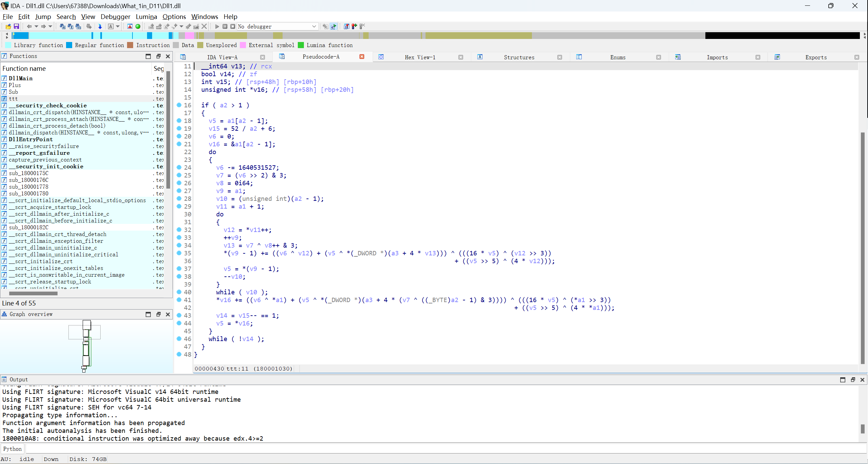This screenshot has height=464, width=868.
Task: Expand dropdown next to the boxed A icon
Action: tap(118, 26)
